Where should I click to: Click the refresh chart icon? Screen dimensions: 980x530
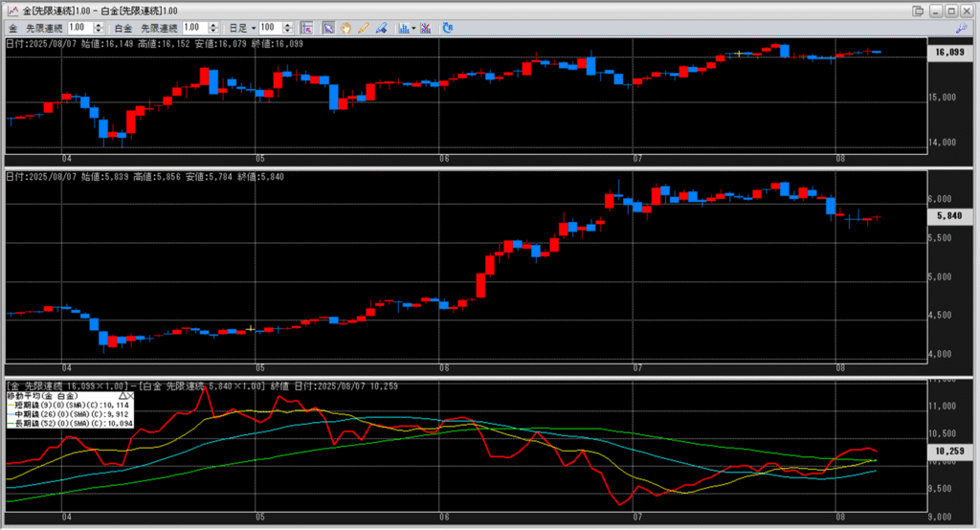click(449, 28)
